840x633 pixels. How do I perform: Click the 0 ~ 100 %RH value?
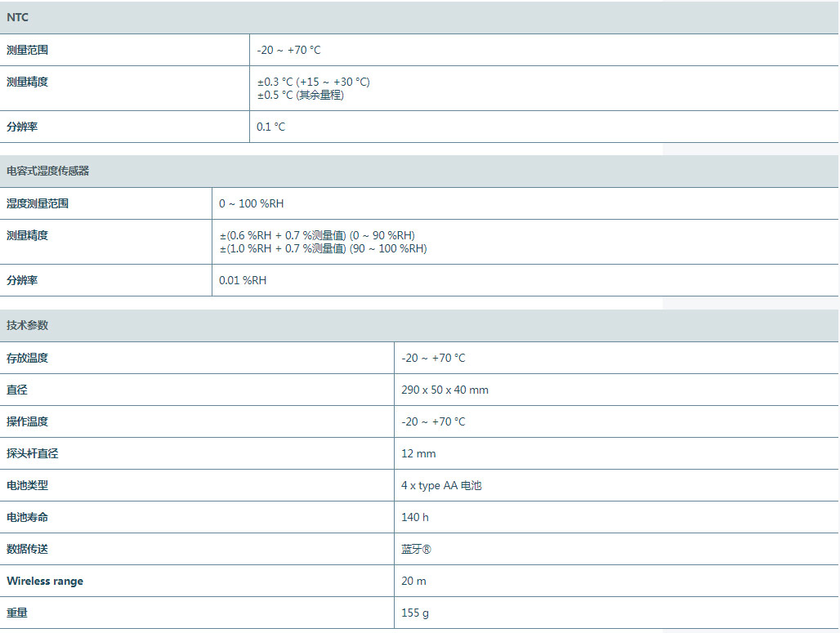coord(252,203)
